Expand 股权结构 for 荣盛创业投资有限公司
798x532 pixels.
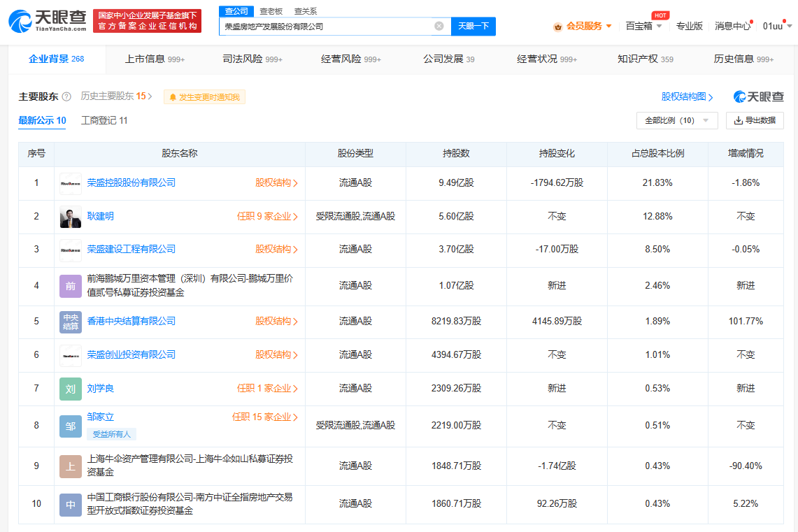point(276,355)
